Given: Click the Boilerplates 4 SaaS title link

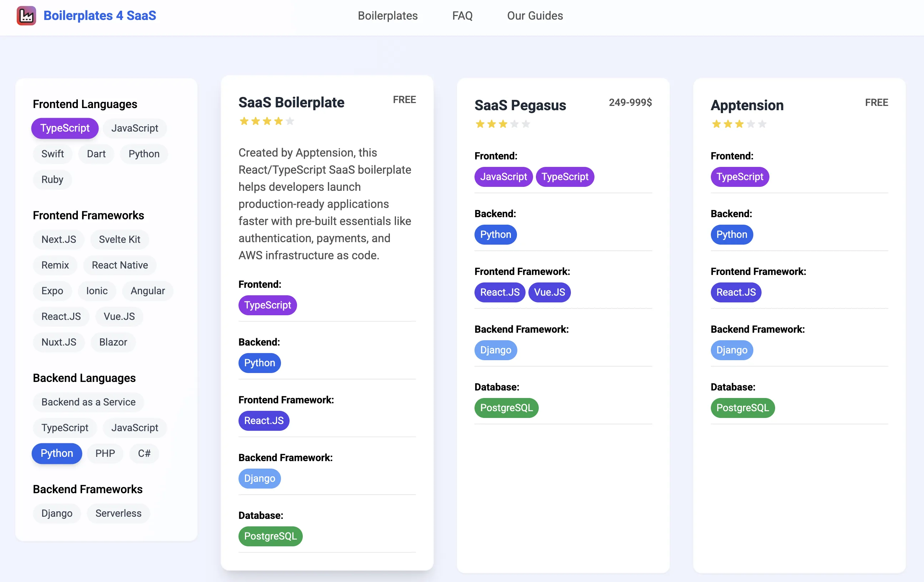Looking at the screenshot, I should 100,16.
